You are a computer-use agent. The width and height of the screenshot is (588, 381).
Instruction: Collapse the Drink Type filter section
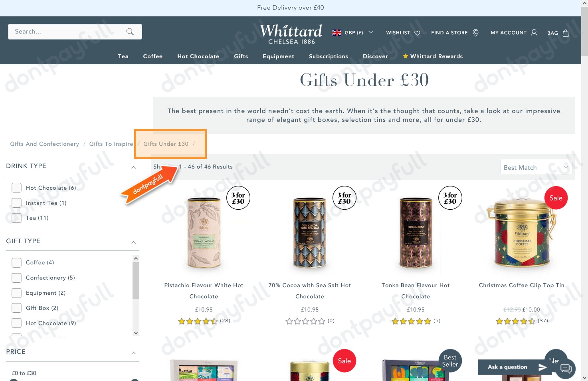[134, 167]
